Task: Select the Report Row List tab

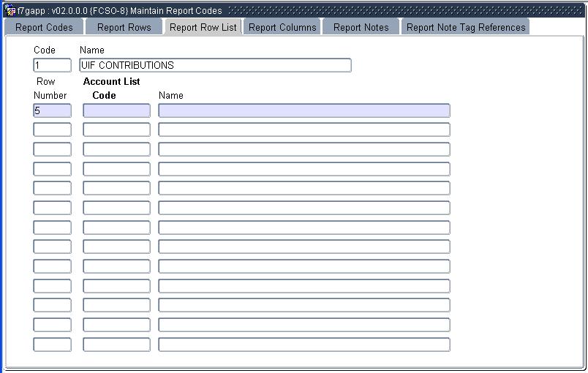Action: [203, 27]
